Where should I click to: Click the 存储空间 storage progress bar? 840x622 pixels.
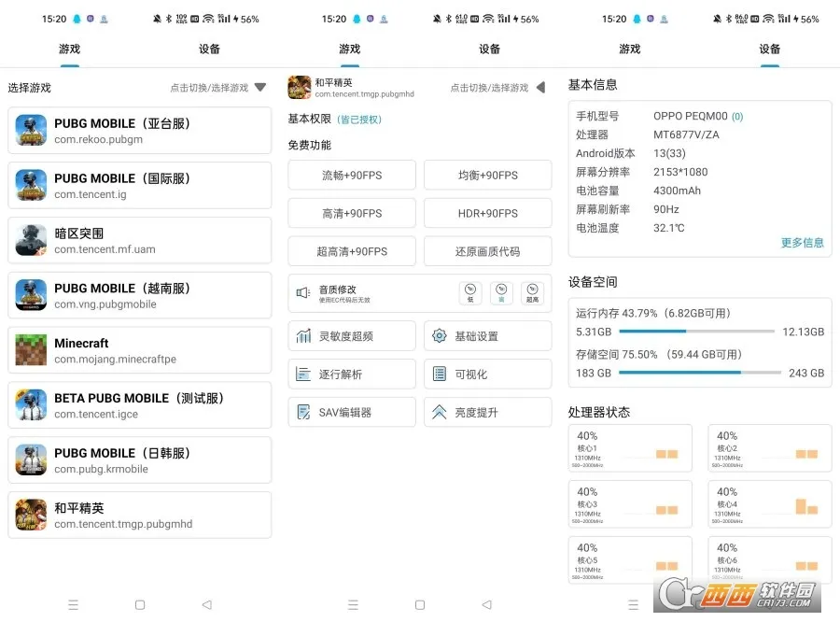click(x=700, y=374)
